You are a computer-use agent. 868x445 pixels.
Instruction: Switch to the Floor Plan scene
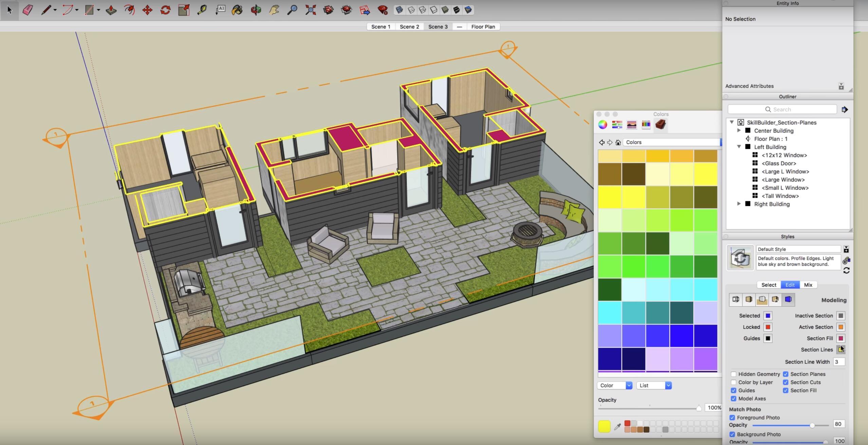tap(483, 26)
